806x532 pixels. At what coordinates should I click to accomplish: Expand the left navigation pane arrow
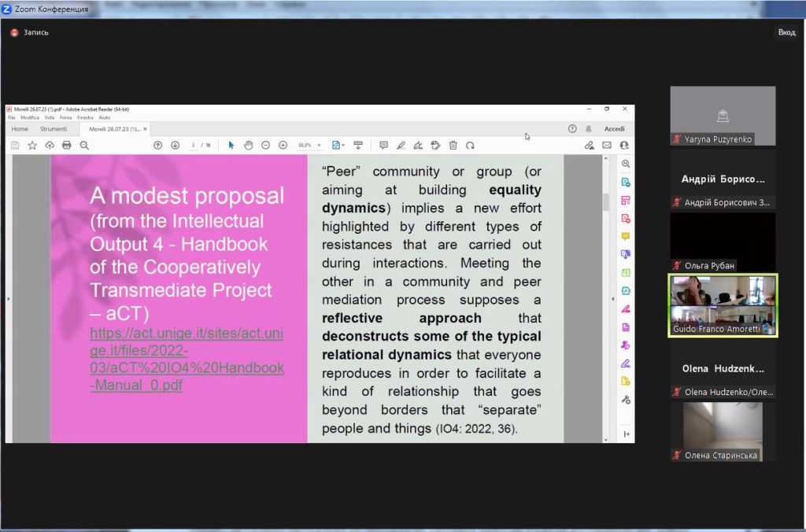[x=9, y=299]
